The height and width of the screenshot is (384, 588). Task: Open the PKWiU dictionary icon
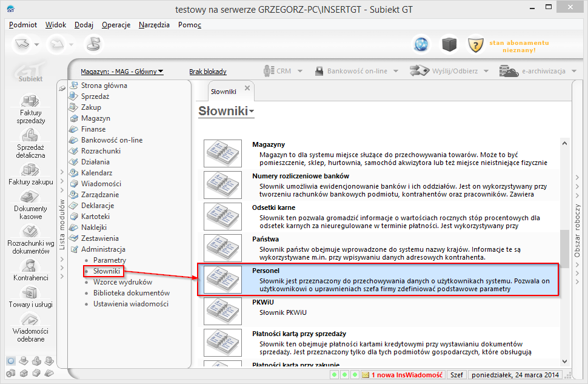[222, 311]
